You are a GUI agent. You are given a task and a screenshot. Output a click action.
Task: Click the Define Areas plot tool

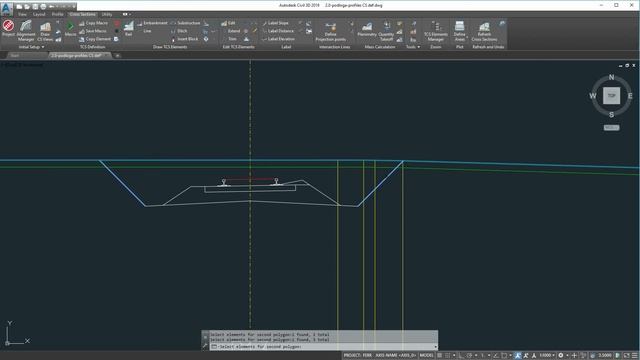[x=460, y=31]
